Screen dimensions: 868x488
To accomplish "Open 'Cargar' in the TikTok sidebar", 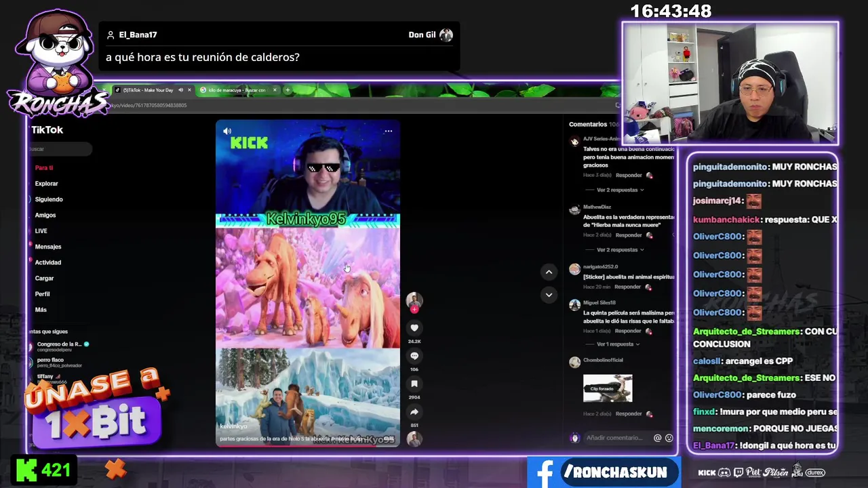I will [44, 278].
